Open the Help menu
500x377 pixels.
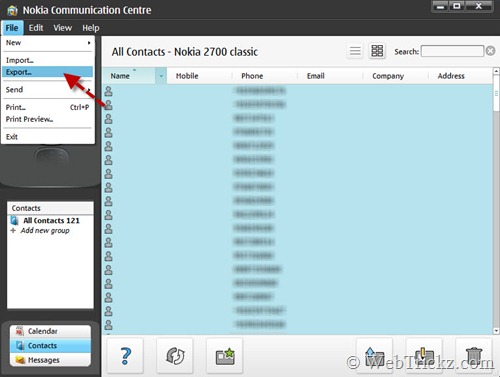click(x=91, y=28)
